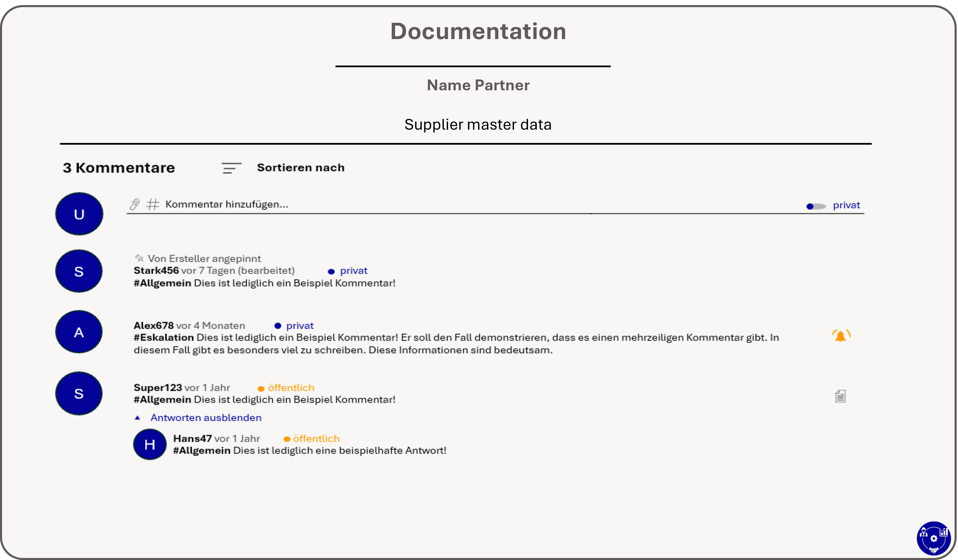The width and height of the screenshot is (958, 560).
Task: Click the '#Eskalation' hashtag
Action: click(x=164, y=337)
